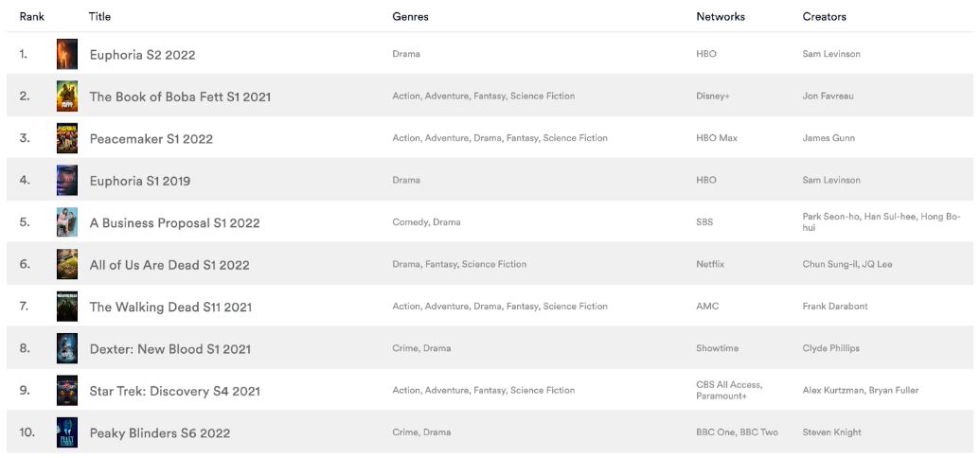The image size is (980, 458).
Task: Click The Book of Boba Fett poster thumbnail
Action: 67,97
